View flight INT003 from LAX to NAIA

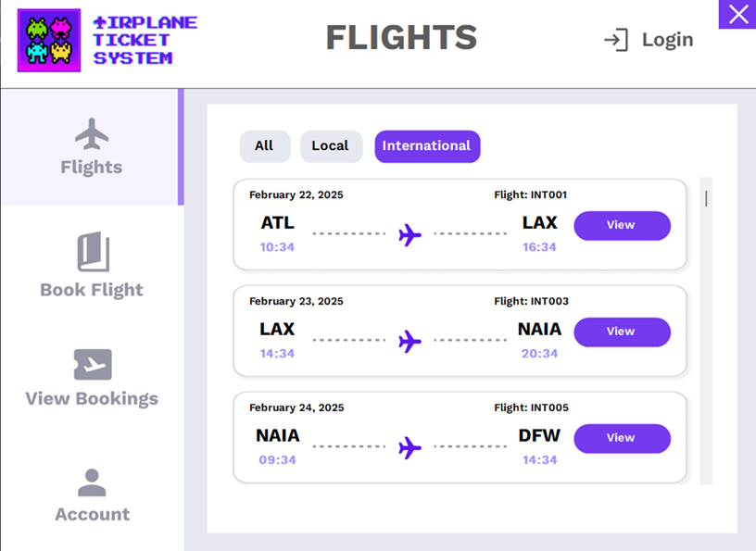[622, 332]
